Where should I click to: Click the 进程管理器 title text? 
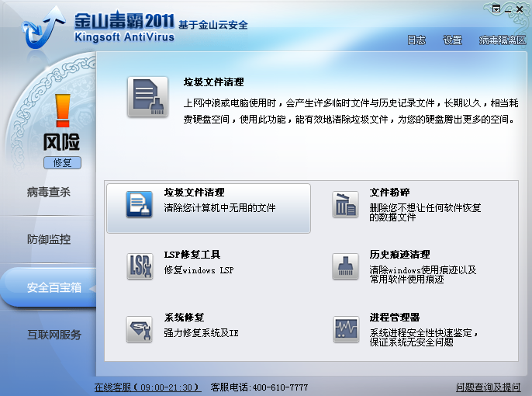pyautogui.click(x=395, y=318)
